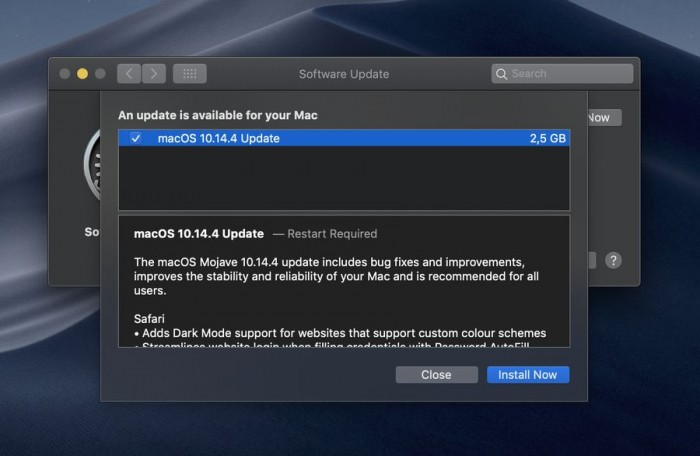
Task: Click the magnifier icon in Search
Action: (501, 74)
